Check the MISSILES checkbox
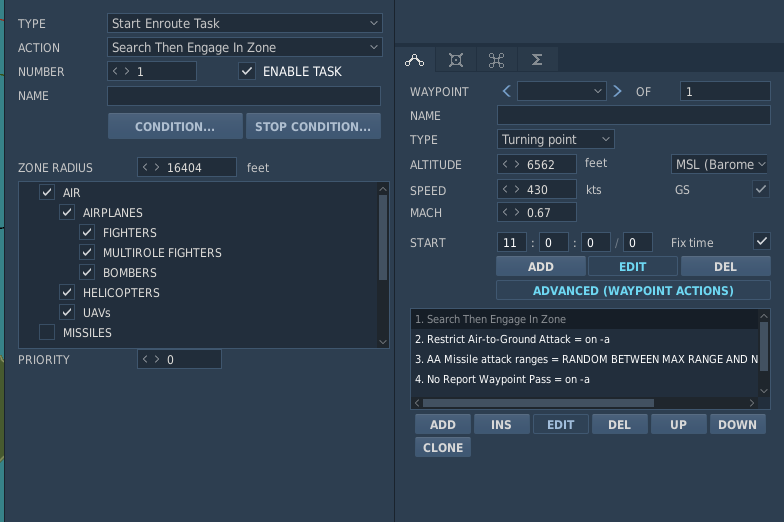784x522 pixels. click(x=47, y=332)
